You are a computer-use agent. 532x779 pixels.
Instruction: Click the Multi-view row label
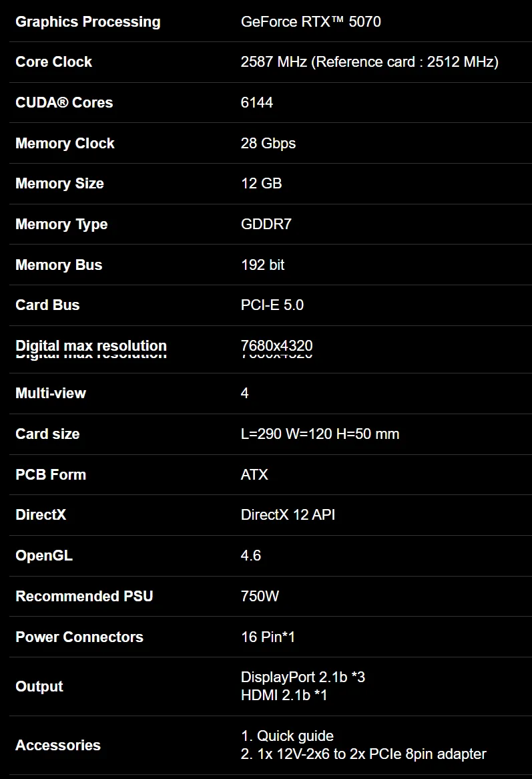tap(51, 394)
